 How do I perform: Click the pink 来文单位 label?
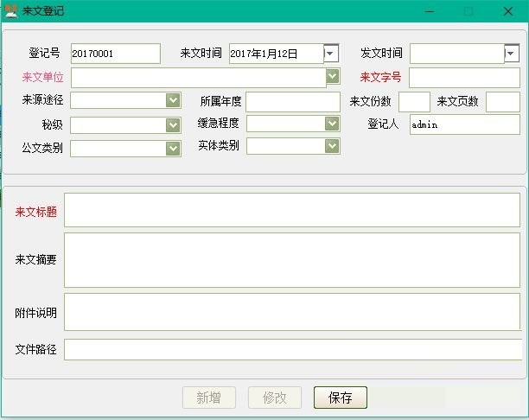(x=42, y=77)
